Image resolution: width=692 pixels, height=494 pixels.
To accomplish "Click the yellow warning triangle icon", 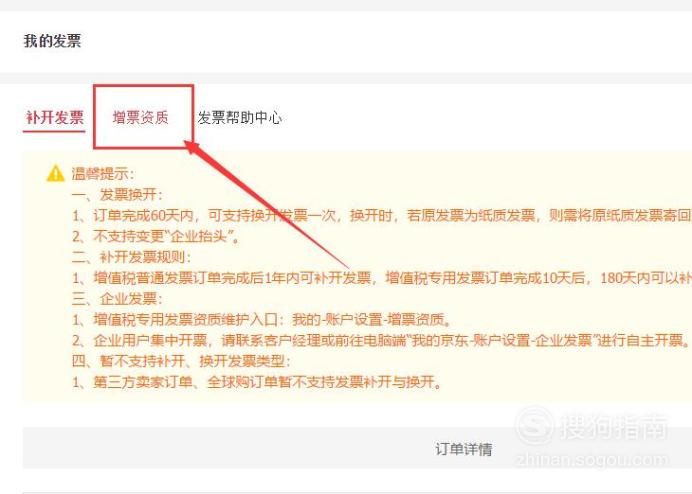I will tap(56, 173).
